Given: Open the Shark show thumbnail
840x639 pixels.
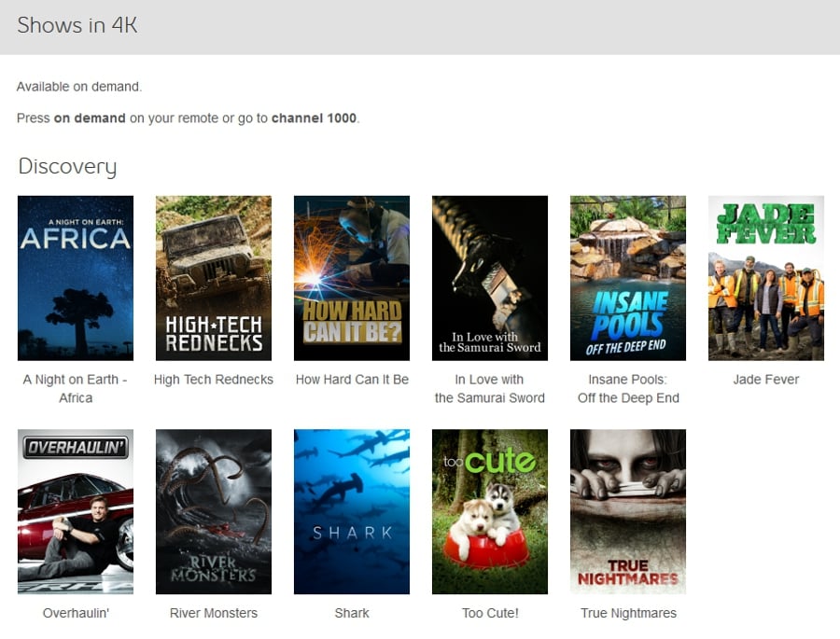Looking at the screenshot, I should point(351,511).
